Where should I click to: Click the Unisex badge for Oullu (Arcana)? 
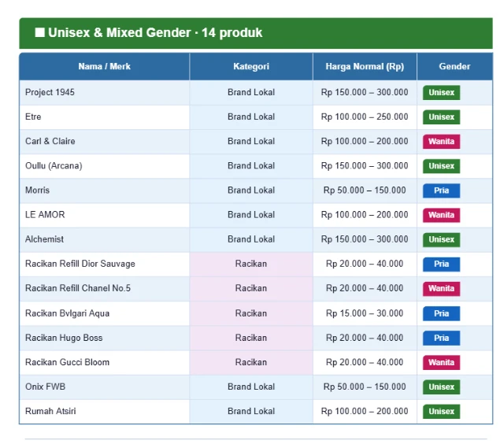coord(441,166)
